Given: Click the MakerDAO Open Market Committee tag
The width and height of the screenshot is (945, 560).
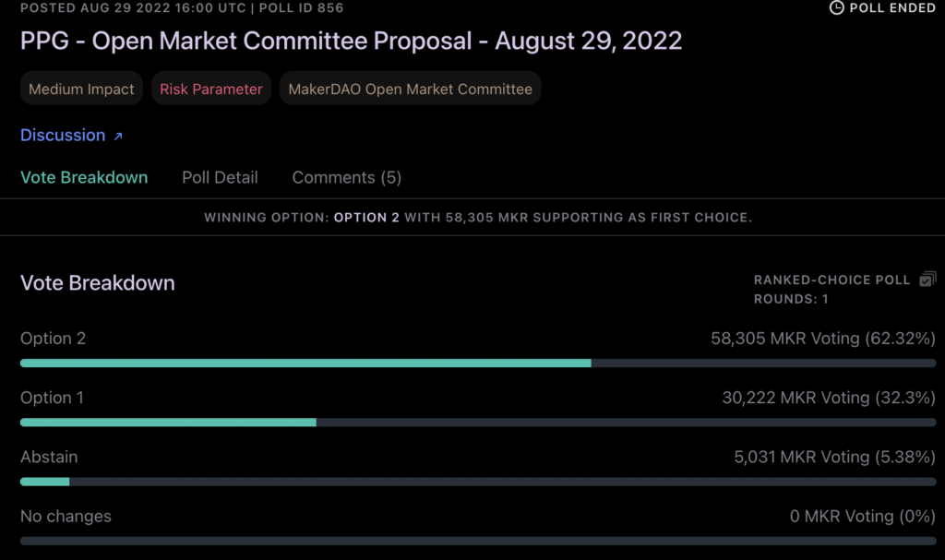Looking at the screenshot, I should click(x=410, y=89).
